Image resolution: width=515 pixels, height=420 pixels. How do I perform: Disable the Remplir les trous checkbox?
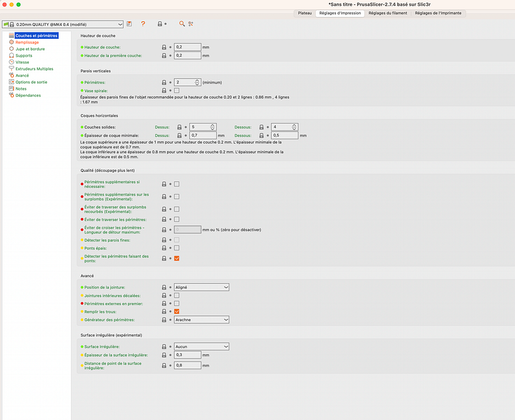click(x=177, y=312)
